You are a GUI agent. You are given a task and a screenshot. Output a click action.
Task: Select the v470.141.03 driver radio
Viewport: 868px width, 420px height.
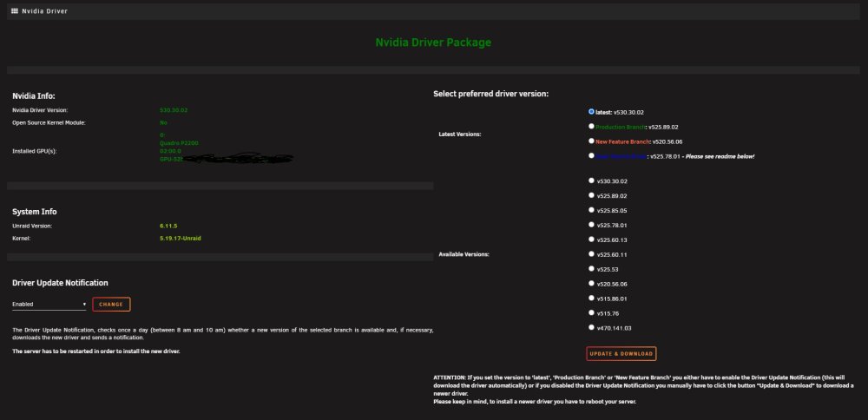coord(591,327)
